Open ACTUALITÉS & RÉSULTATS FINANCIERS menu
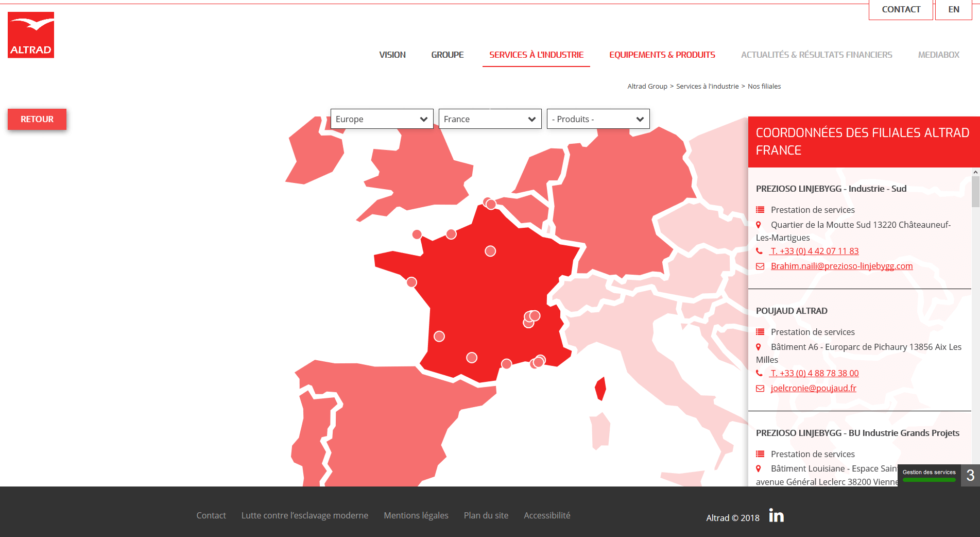The width and height of the screenshot is (980, 537). coord(817,55)
